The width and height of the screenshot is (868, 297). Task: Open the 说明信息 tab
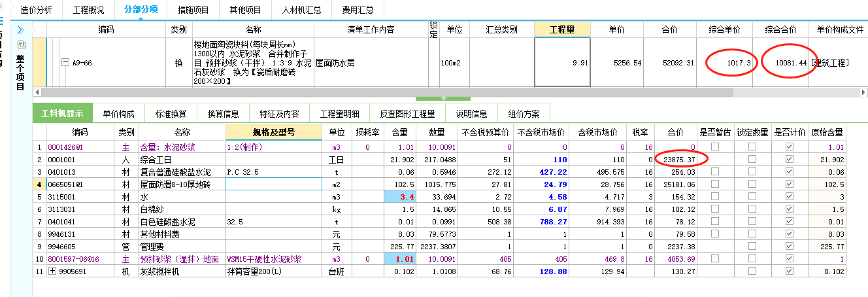tap(471, 113)
